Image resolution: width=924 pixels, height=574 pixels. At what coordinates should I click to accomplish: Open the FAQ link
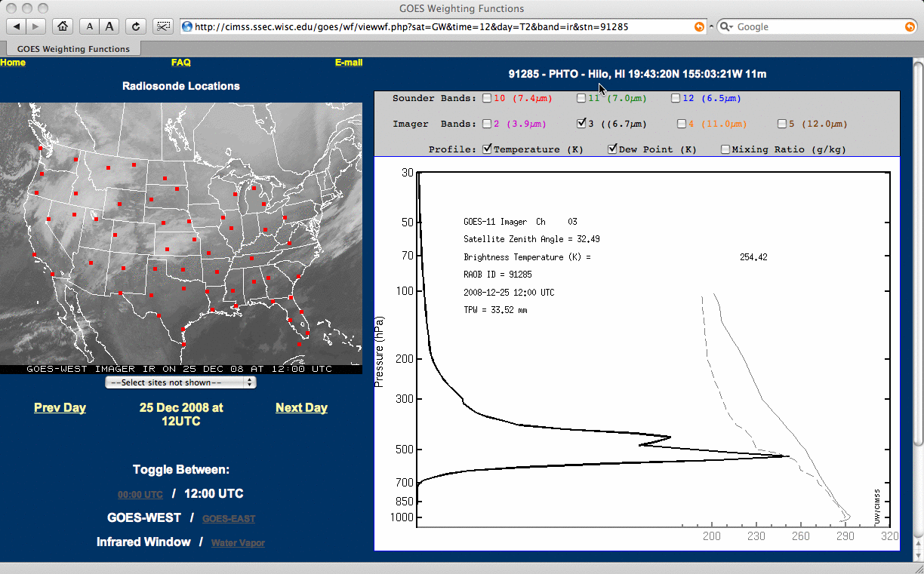tap(181, 63)
